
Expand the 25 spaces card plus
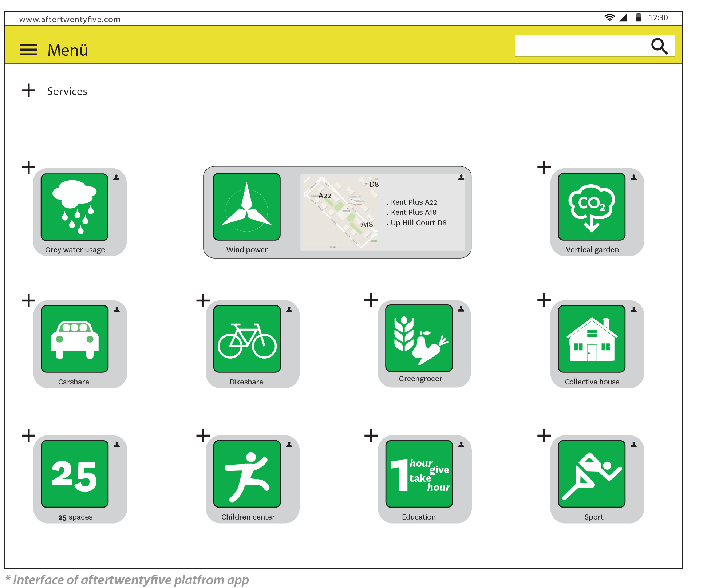28,435
